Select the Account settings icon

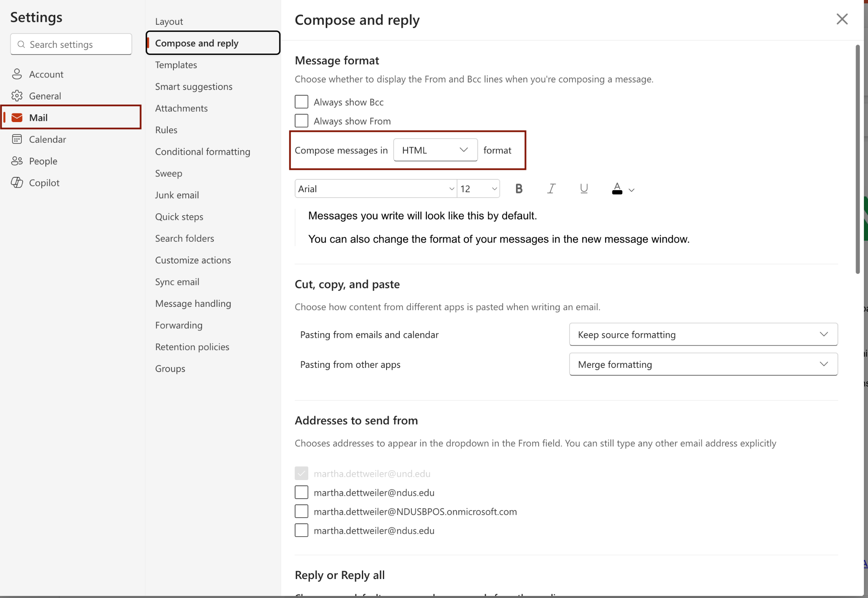point(17,74)
